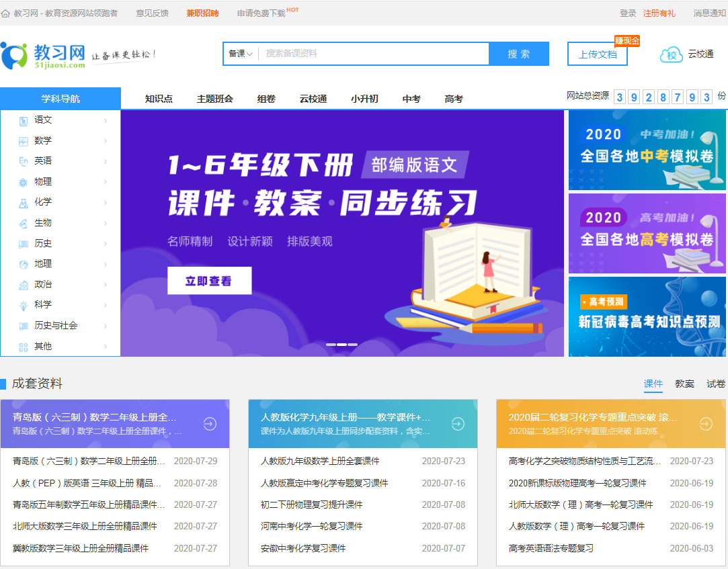Select the first carousel indicator dot
Image resolution: width=728 pixels, height=569 pixels.
331,345
